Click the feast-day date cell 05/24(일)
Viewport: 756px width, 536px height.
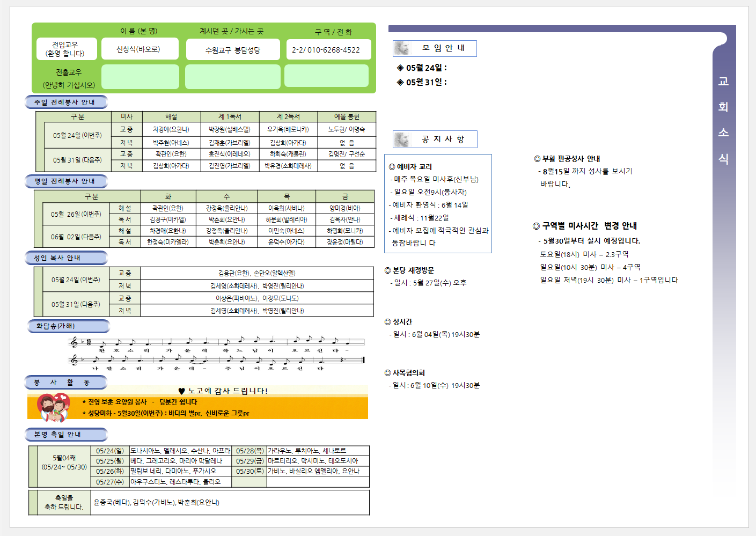tap(110, 451)
